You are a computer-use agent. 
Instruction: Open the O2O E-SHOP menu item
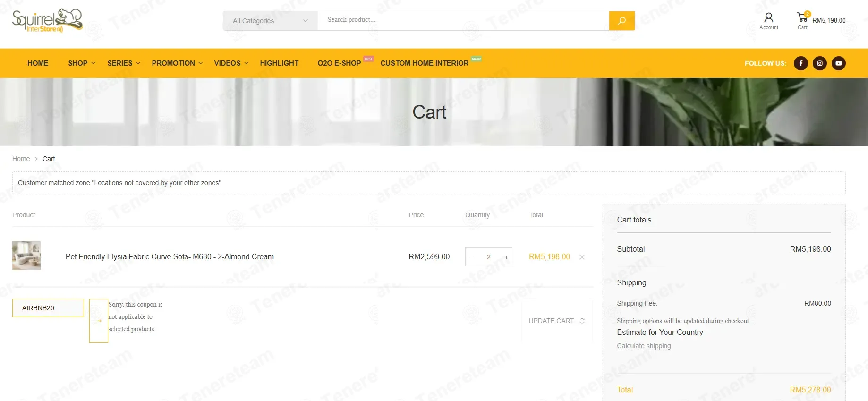coord(339,63)
